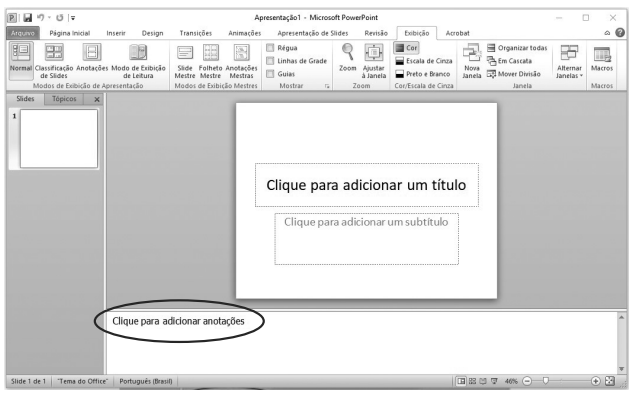Open the undo history dropdown arrow
632x395 pixels.
[x=50, y=18]
